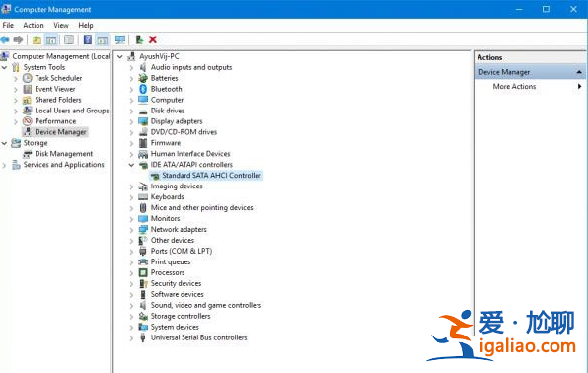This screenshot has height=373, width=588.
Task: Click the Event Viewer icon
Action: tap(27, 89)
